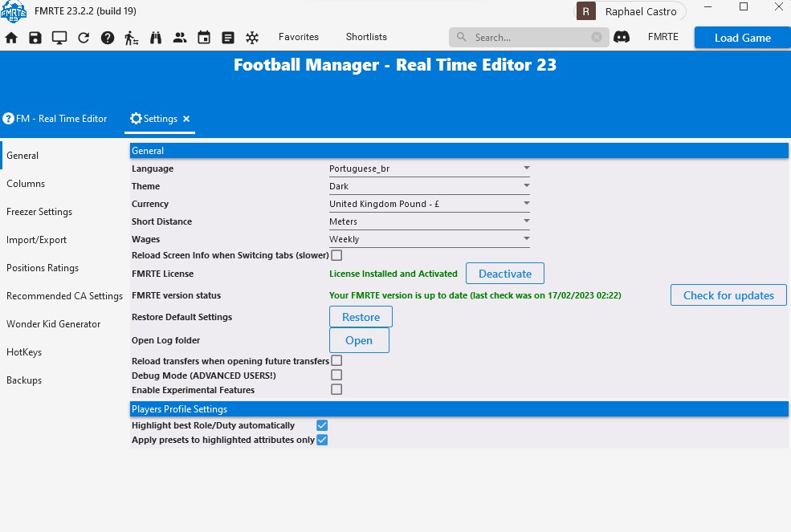Switch to FM - Real Time Editor tab
Screen dimensions: 791x532
[55, 119]
